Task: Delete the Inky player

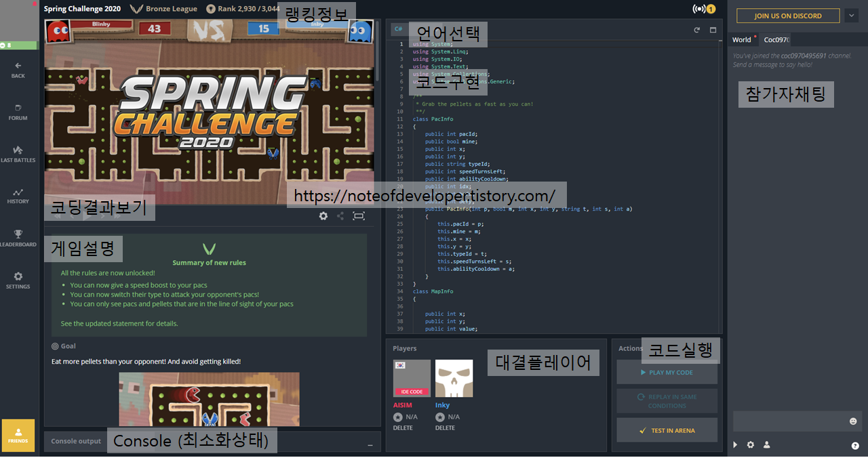Action: (x=445, y=428)
